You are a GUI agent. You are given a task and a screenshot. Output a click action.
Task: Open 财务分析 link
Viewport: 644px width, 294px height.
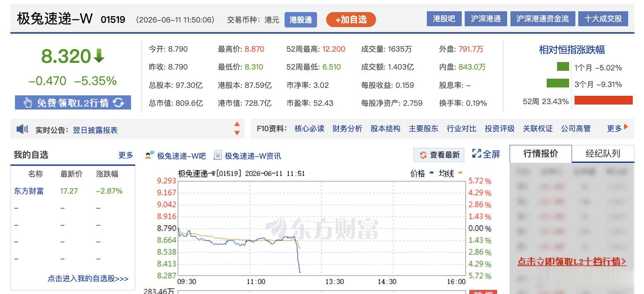(347, 129)
